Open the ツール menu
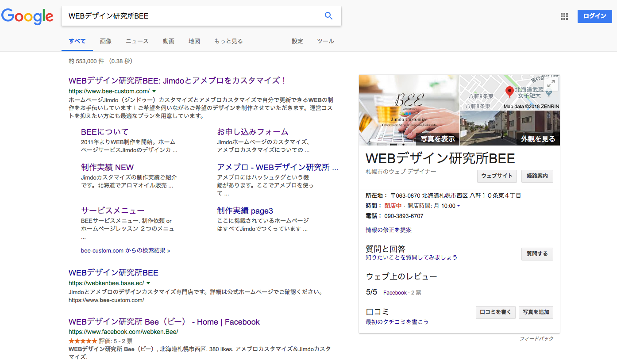Viewport: 617px width, 364px height. (x=325, y=41)
